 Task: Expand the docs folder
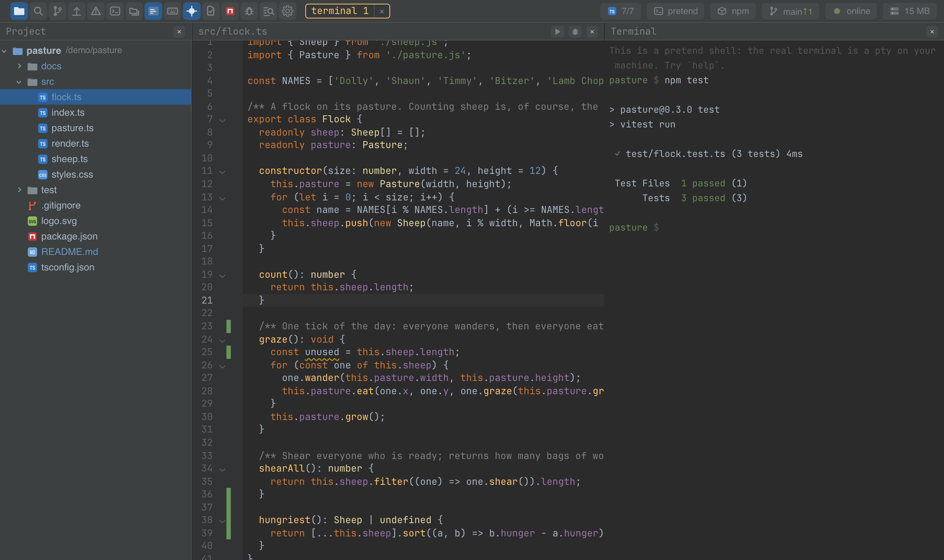pyautogui.click(x=19, y=66)
